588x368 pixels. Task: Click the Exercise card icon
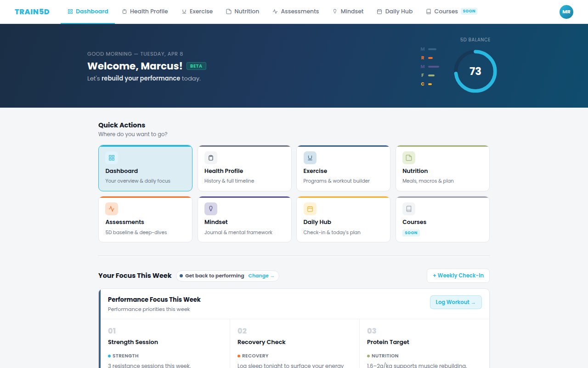click(310, 158)
